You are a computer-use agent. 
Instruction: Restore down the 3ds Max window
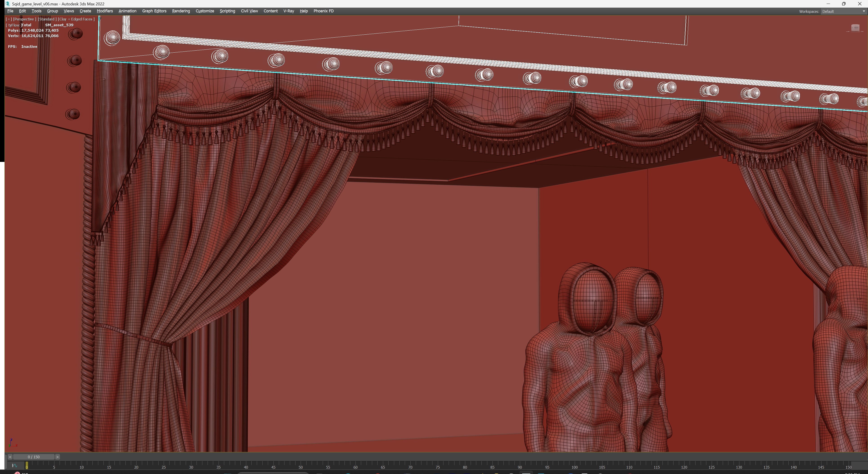tap(844, 4)
